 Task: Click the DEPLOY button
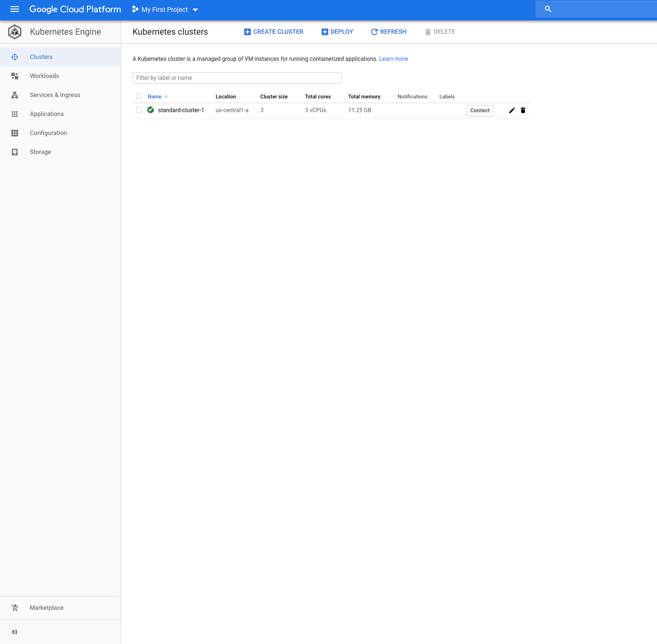coord(337,32)
